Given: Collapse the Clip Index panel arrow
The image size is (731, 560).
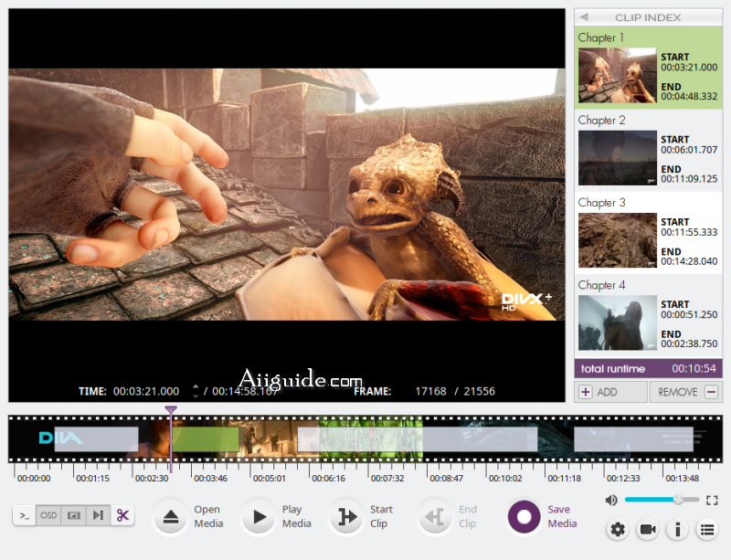Looking at the screenshot, I should click(x=584, y=17).
